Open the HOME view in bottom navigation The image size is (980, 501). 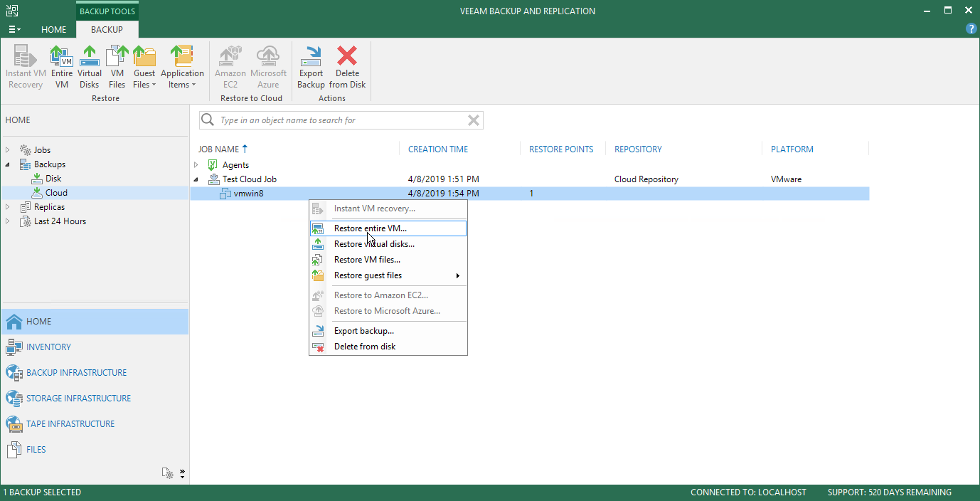pos(95,322)
